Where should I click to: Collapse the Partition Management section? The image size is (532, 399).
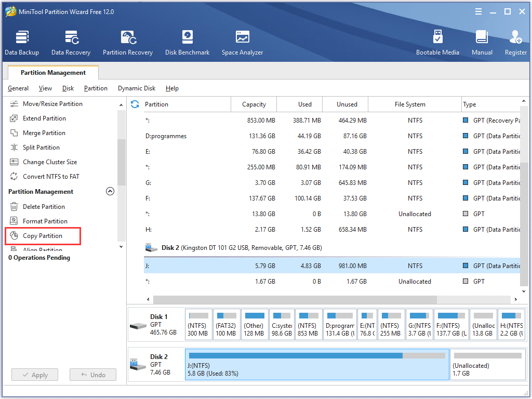point(110,191)
